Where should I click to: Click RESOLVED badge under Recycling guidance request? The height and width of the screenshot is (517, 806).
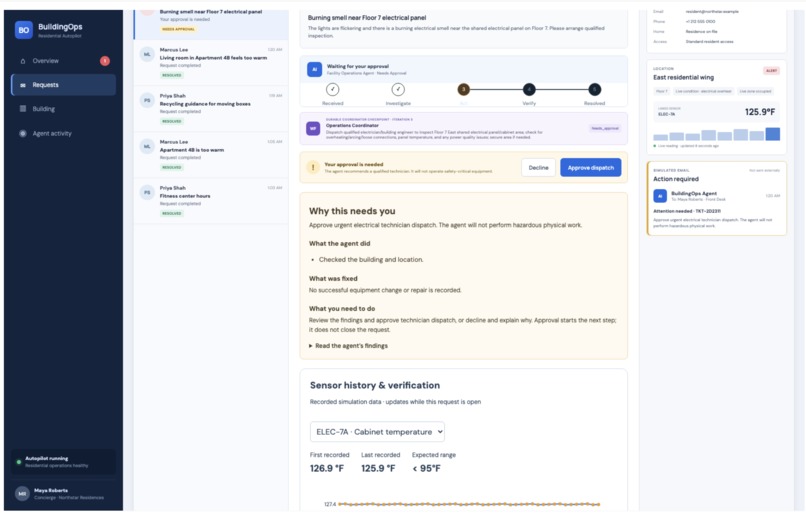click(x=172, y=121)
